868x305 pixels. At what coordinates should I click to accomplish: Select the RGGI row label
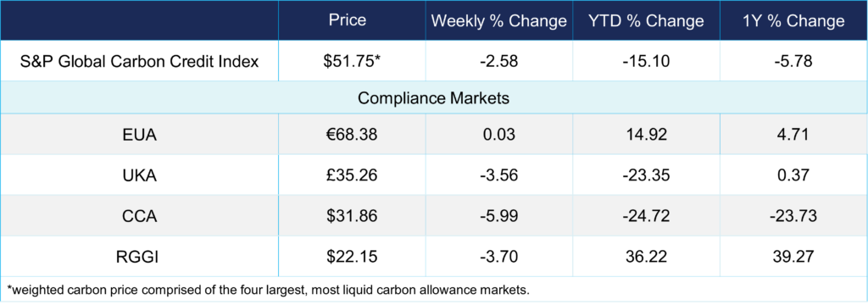coord(140,257)
